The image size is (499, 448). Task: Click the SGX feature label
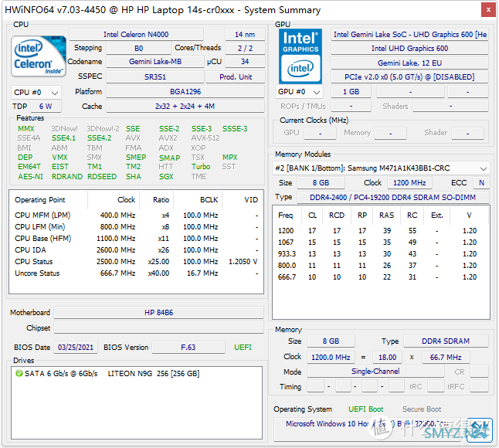[166, 177]
